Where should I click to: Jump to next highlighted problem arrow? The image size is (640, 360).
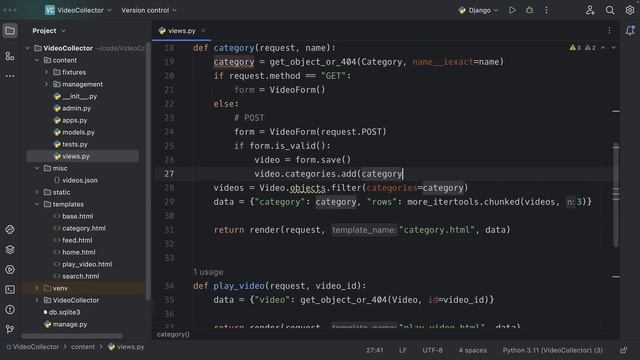coord(613,48)
